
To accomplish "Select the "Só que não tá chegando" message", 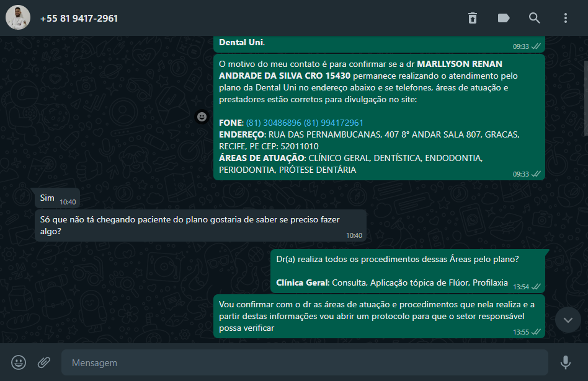I will 200,226.
